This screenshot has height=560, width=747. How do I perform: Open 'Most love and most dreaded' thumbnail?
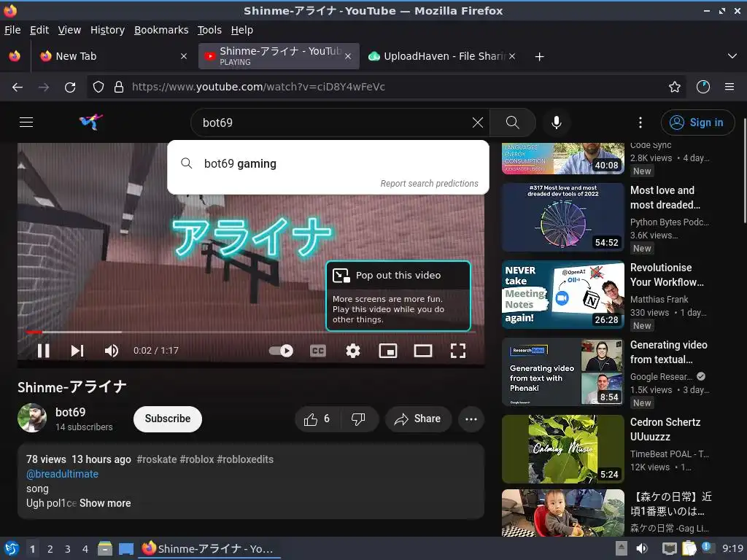coord(562,217)
